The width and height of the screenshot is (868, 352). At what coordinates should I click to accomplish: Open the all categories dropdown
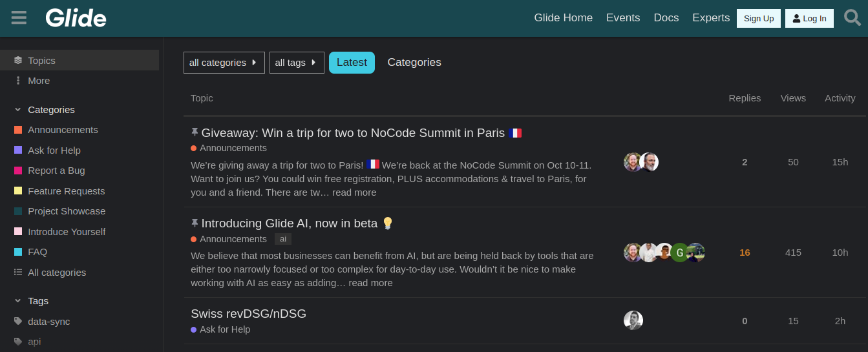[x=224, y=63]
